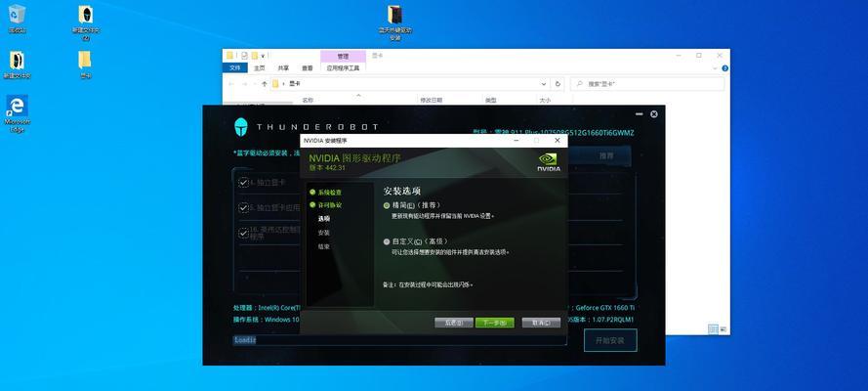868x391 pixels.
Task: Open the 文件 tab in Explorer
Action: coord(234,68)
